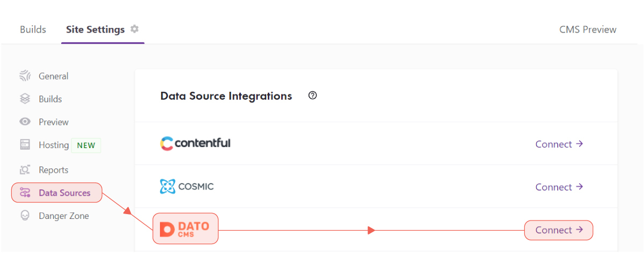This screenshot has width=644, height=264.
Task: Click the Preview eye icon
Action: (x=25, y=122)
